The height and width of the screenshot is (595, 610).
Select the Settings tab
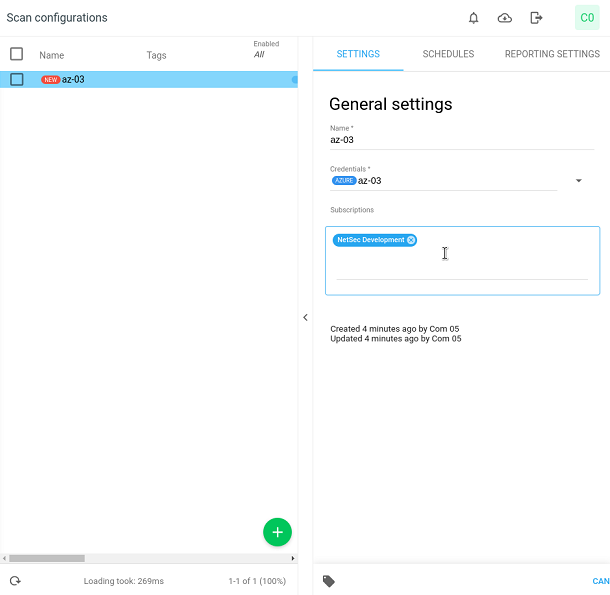click(358, 54)
